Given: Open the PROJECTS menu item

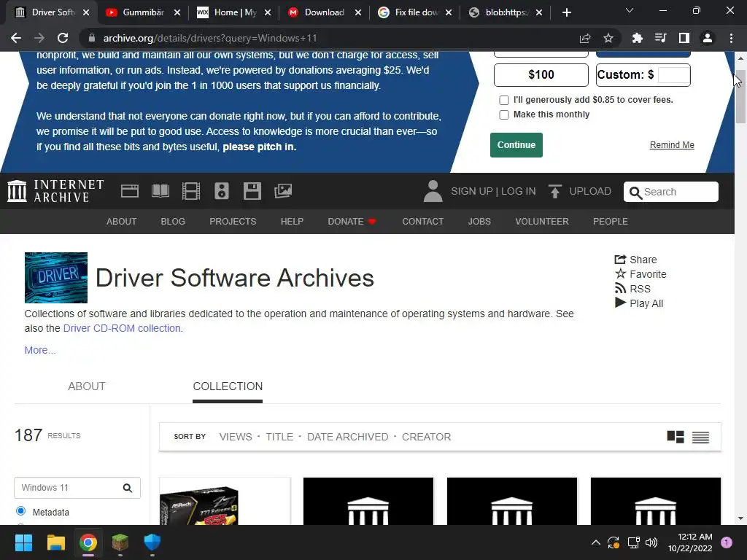Looking at the screenshot, I should pyautogui.click(x=233, y=222).
